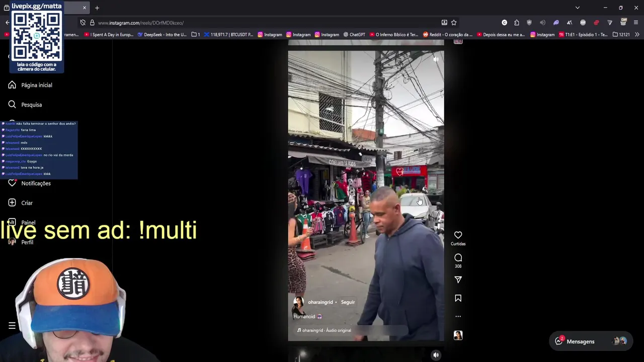644x362 pixels.
Task: Open Perfil in the sidebar
Action: [27, 242]
